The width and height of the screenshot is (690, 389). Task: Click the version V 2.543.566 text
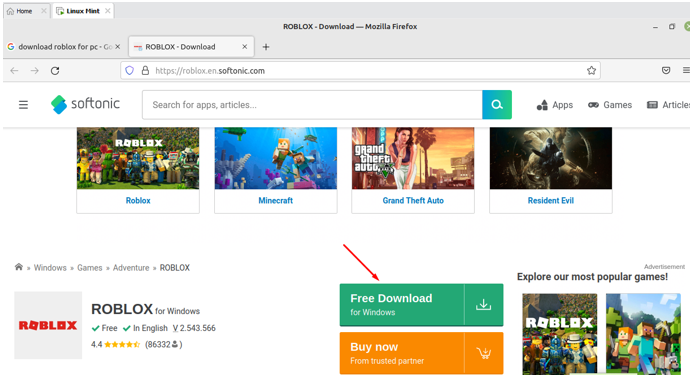(194, 328)
